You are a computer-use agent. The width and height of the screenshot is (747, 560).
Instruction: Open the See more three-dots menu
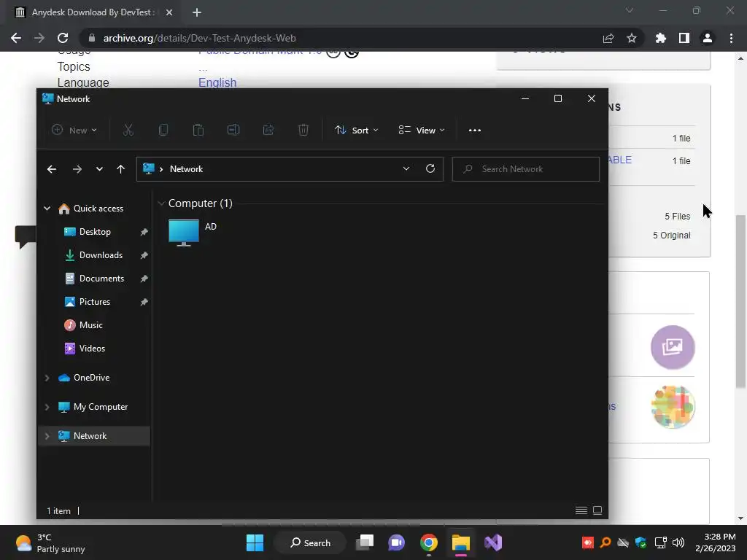tap(474, 131)
